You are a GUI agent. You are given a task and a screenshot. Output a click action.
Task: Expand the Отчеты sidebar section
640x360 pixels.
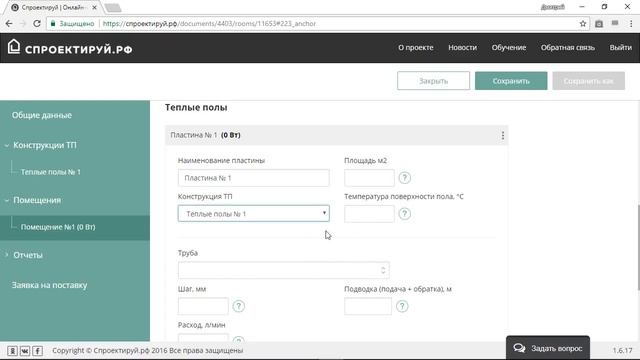(7, 255)
